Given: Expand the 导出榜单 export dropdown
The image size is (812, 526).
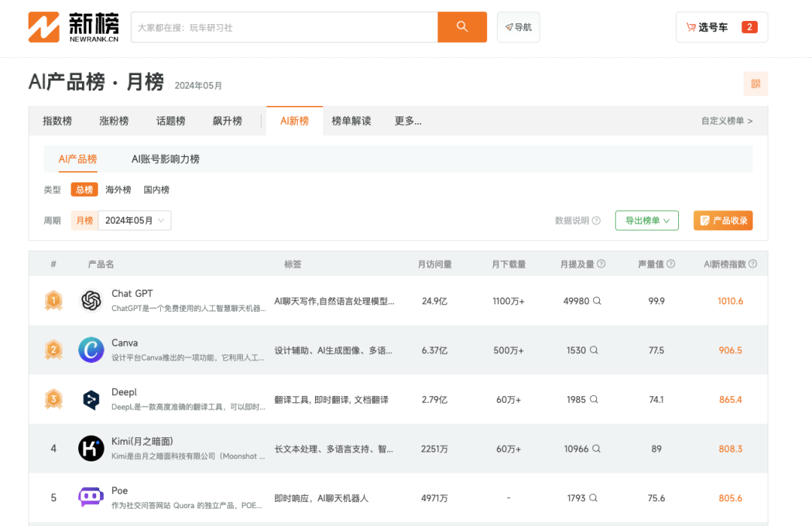Looking at the screenshot, I should 647,221.
